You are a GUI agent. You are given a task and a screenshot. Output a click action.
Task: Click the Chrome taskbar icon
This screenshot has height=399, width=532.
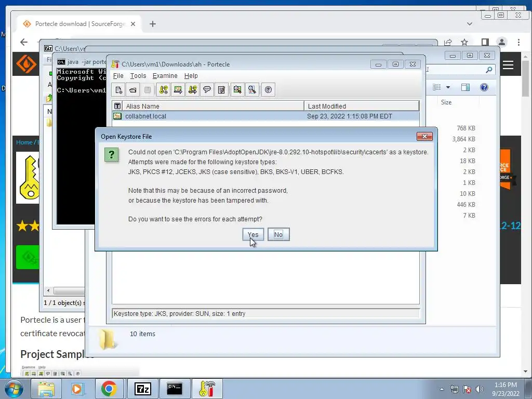tap(109, 389)
